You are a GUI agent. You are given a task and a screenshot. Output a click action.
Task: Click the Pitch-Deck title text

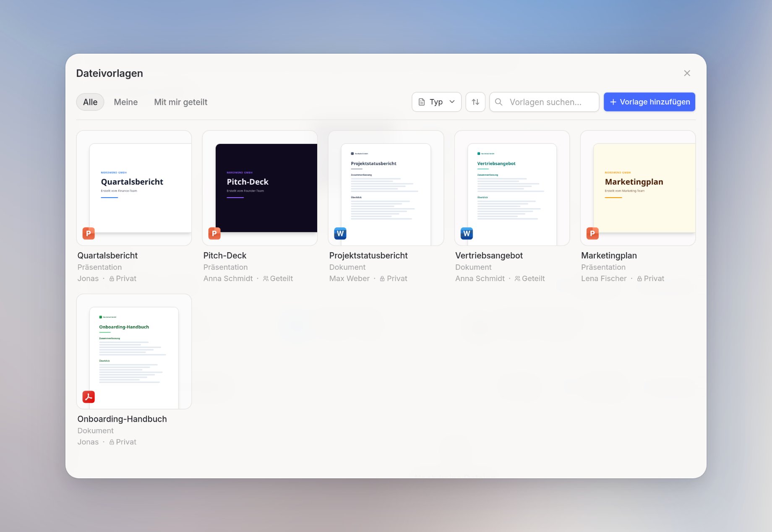(x=225, y=256)
